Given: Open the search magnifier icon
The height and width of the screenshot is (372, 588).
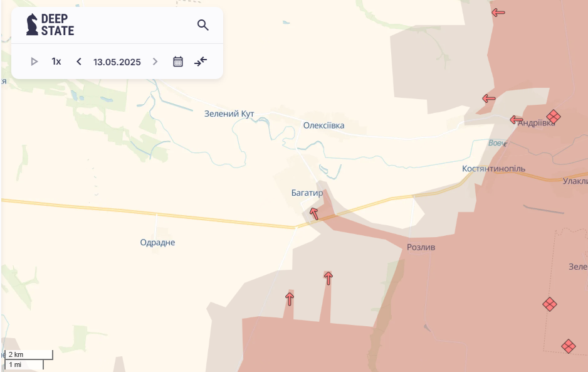Looking at the screenshot, I should click(203, 25).
